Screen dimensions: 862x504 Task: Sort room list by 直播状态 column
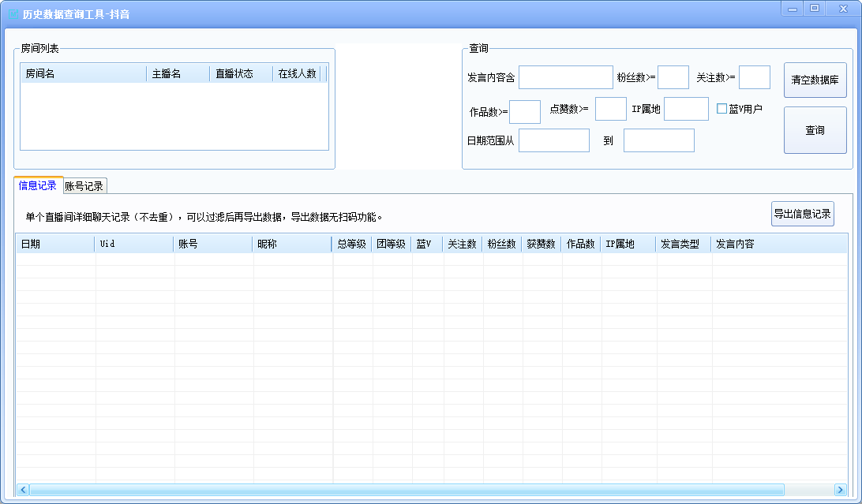pyautogui.click(x=242, y=73)
